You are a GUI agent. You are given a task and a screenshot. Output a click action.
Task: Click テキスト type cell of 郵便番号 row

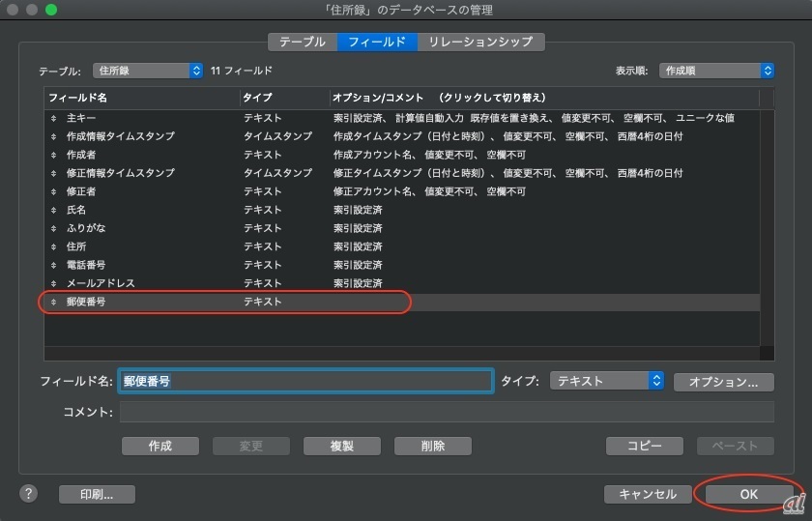263,302
